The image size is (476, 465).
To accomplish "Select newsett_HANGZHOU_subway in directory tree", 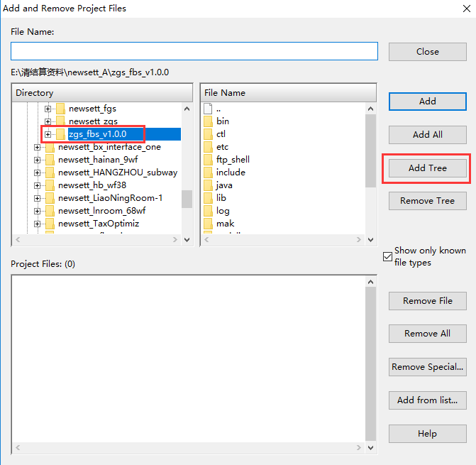I will (x=118, y=173).
